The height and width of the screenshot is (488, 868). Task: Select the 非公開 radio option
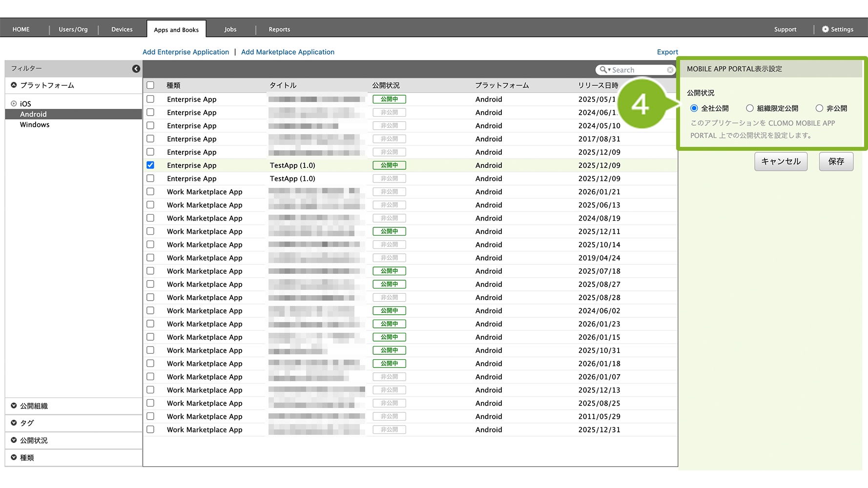[x=819, y=108]
